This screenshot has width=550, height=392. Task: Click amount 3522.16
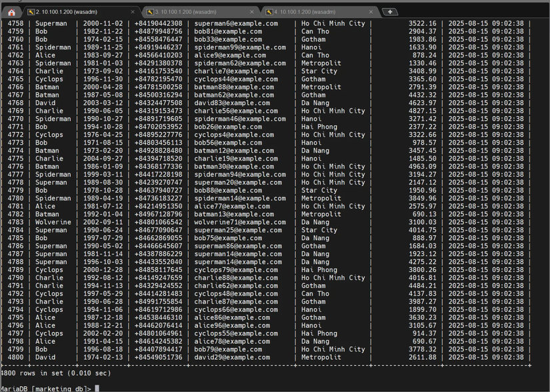click(x=423, y=23)
